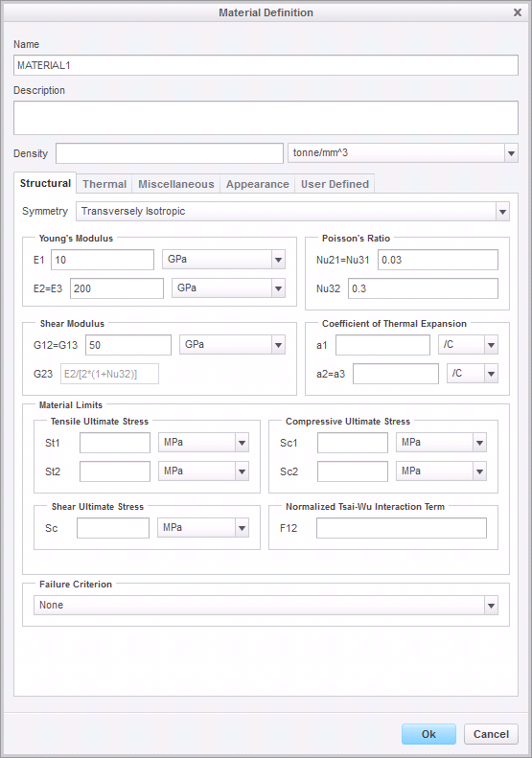
Task: Open the Symmetry dropdown showing Transversely Isotropic
Action: point(292,211)
